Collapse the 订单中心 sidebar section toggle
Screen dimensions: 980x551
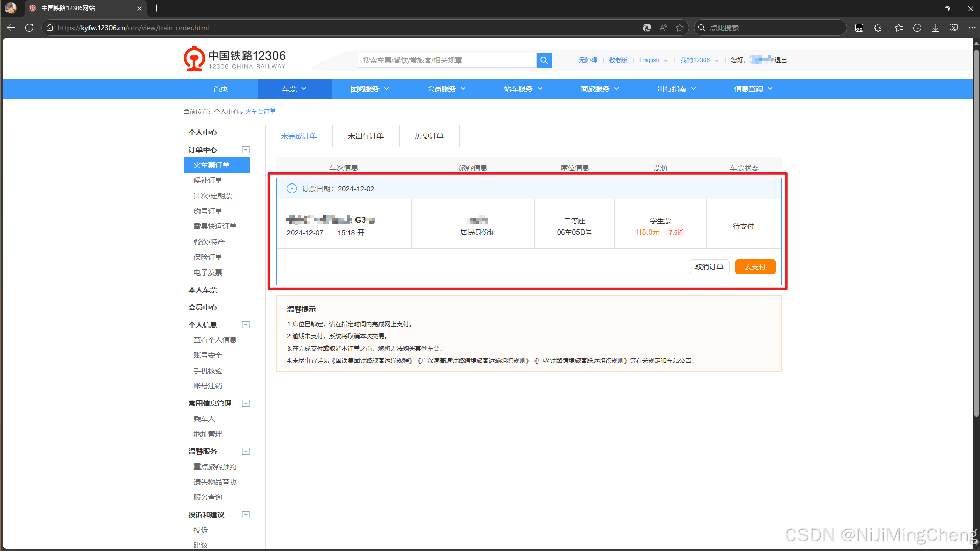pos(246,149)
